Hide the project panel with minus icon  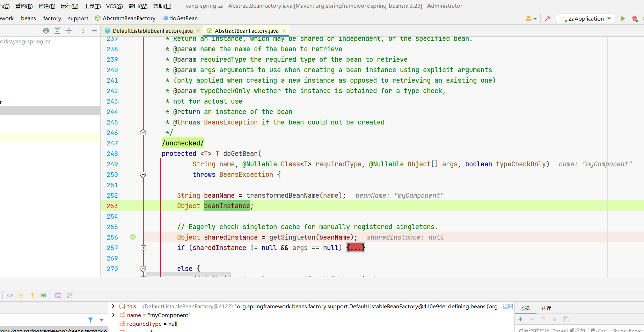pyautogui.click(x=94, y=31)
